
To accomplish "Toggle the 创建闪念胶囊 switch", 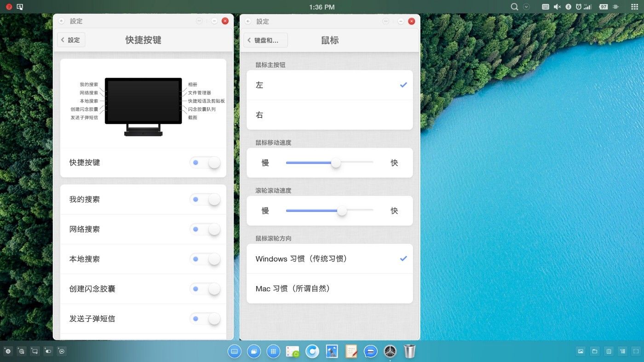I will [205, 289].
